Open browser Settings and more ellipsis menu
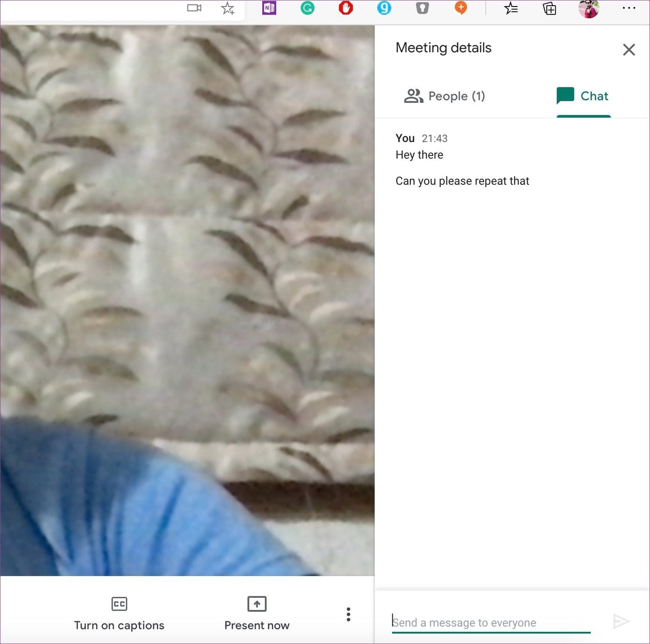 pyautogui.click(x=629, y=8)
